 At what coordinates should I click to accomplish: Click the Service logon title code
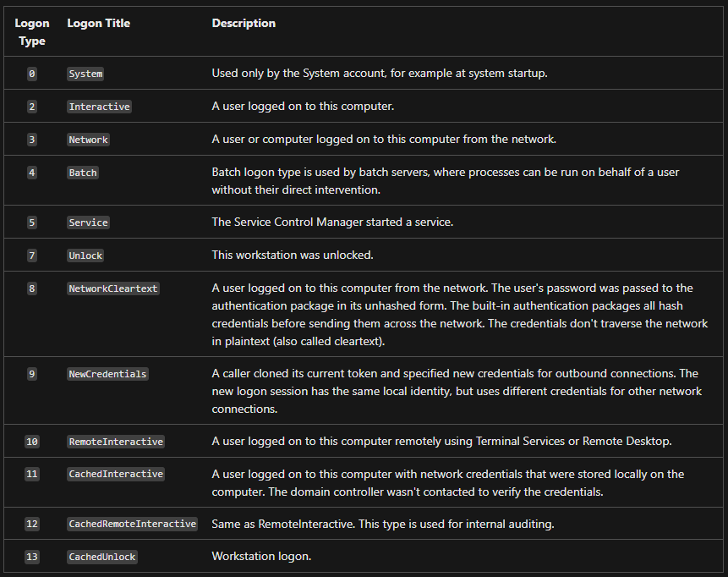(x=89, y=223)
